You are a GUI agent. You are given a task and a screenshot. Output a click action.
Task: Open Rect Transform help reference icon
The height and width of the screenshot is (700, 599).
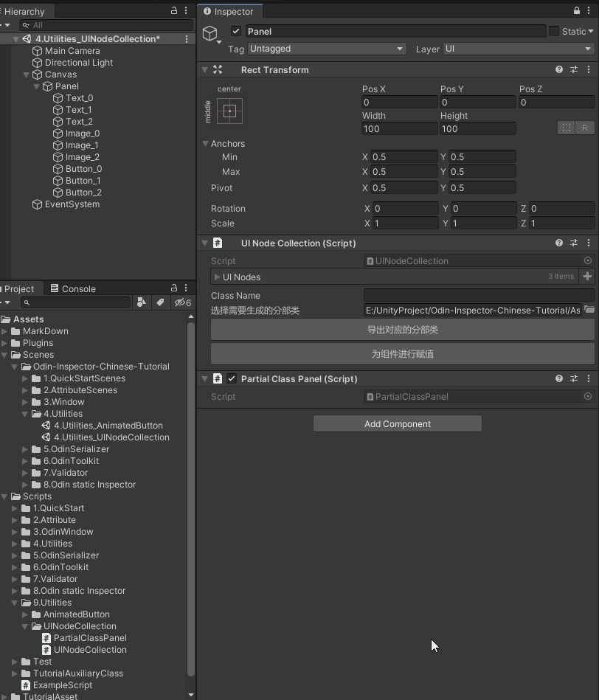tap(559, 69)
